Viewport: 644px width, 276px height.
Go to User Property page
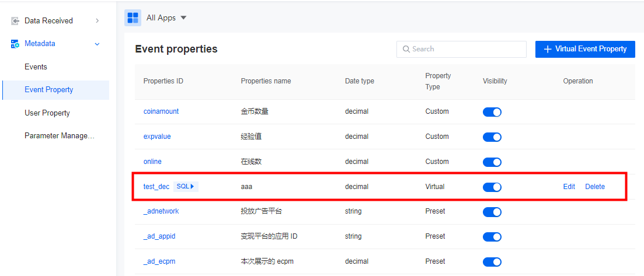[47, 113]
